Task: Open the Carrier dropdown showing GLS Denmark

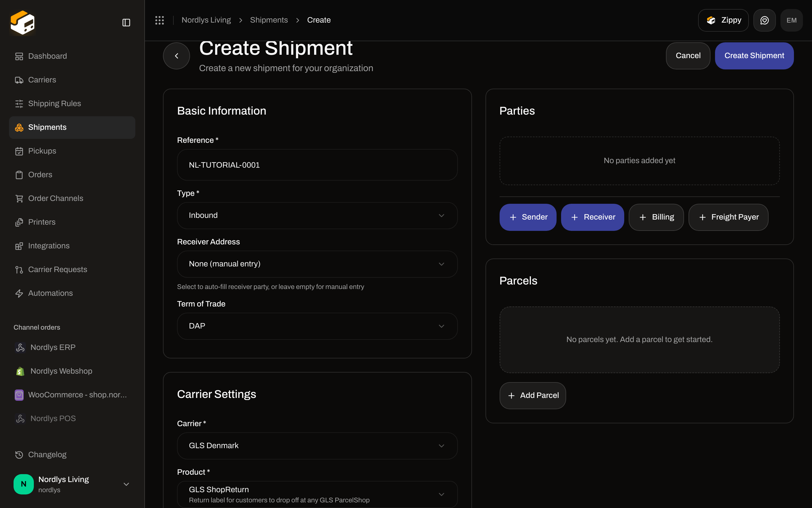Action: [x=317, y=446]
